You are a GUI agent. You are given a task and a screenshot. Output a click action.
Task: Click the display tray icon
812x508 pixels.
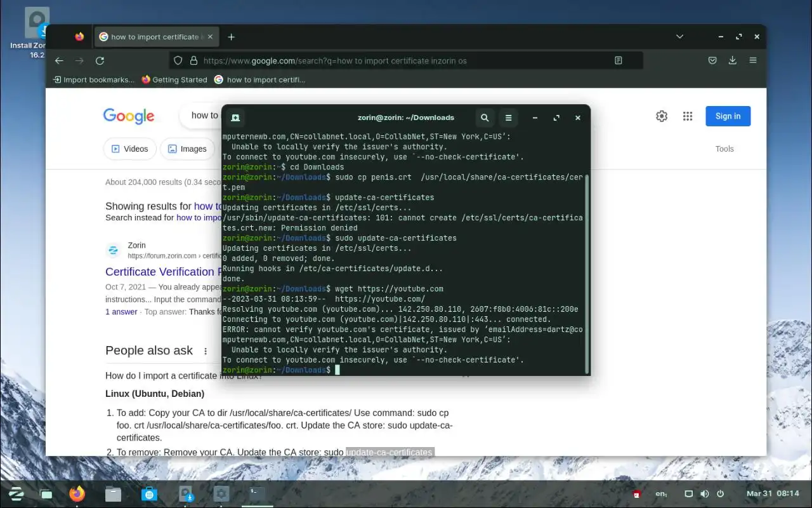(689, 493)
